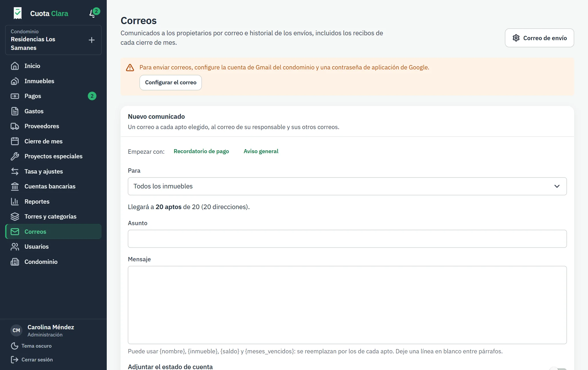Click the Proyectos especiales wrench icon
This screenshot has width=588, height=370.
[x=15, y=156]
